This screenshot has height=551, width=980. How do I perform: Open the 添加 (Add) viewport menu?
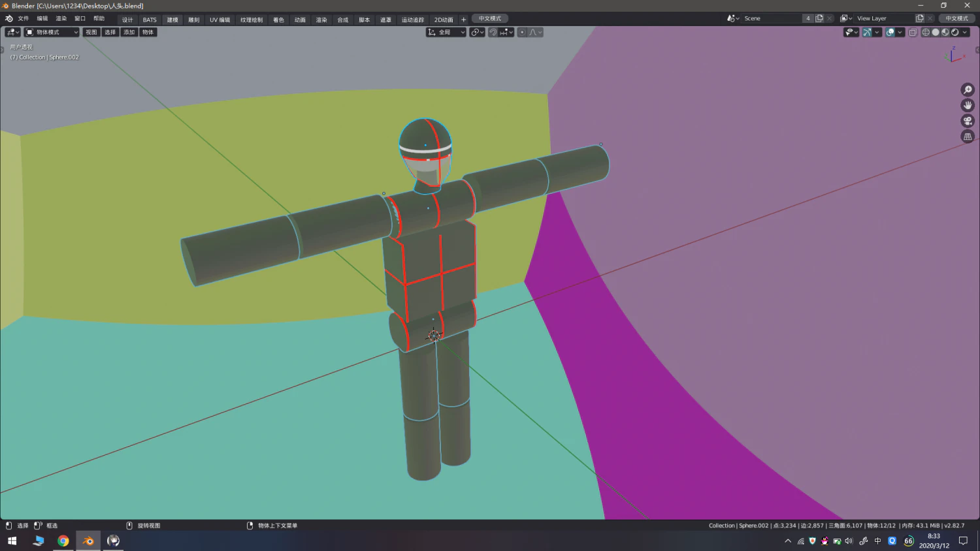tap(129, 32)
